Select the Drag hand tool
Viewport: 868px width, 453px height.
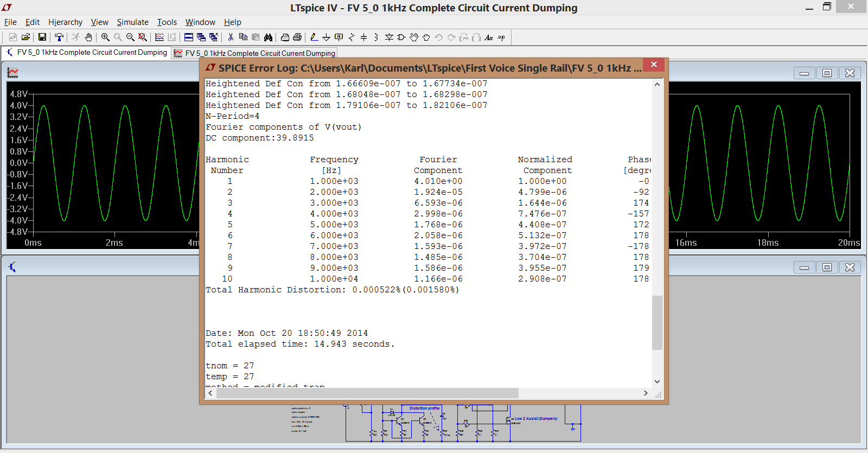(426, 37)
